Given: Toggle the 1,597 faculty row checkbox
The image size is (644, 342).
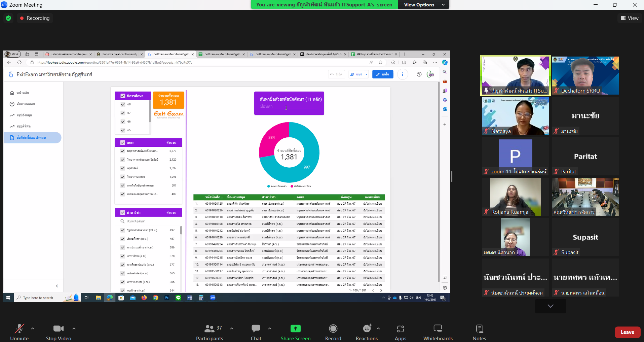Looking at the screenshot, I should point(123,168).
